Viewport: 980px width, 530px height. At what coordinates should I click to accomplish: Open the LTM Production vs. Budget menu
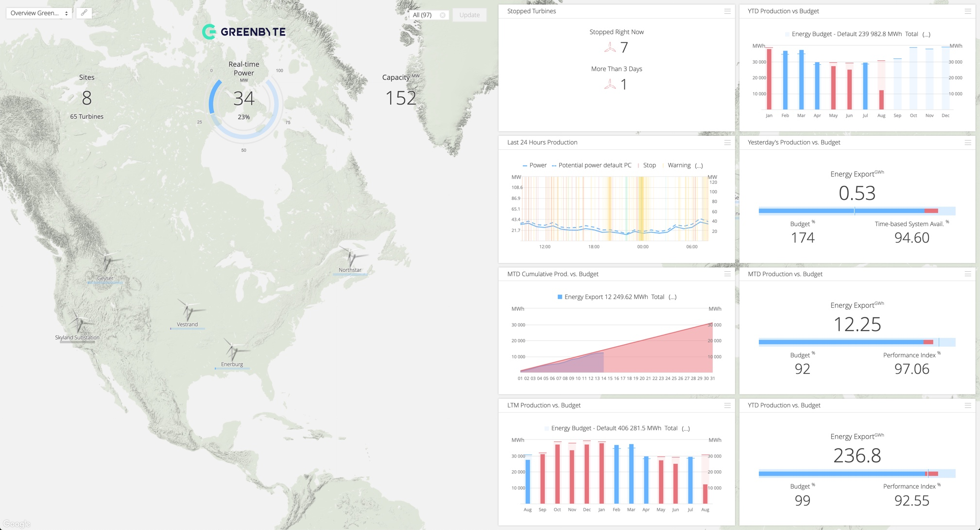point(727,406)
